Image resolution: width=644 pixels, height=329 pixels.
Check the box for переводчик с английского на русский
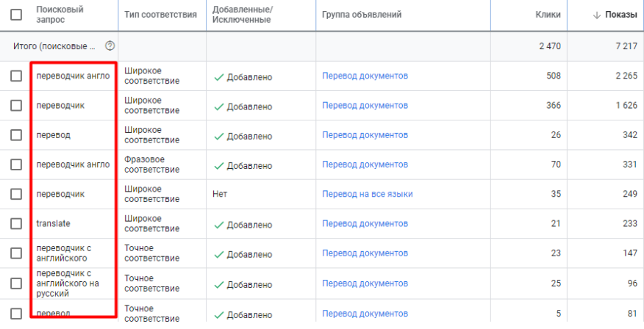tap(16, 283)
